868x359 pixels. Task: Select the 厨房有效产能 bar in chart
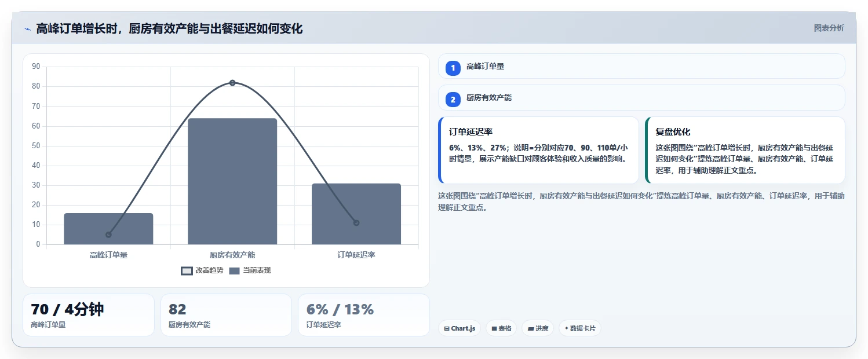232,181
